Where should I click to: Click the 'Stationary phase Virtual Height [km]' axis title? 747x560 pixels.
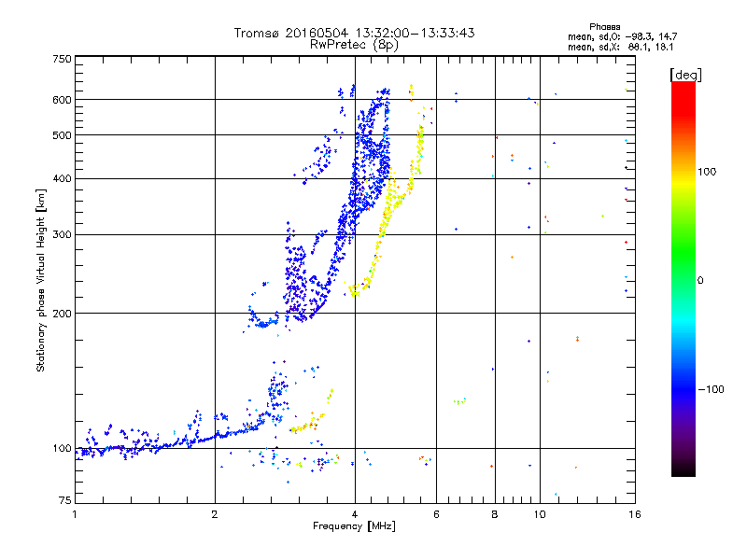tap(40, 281)
